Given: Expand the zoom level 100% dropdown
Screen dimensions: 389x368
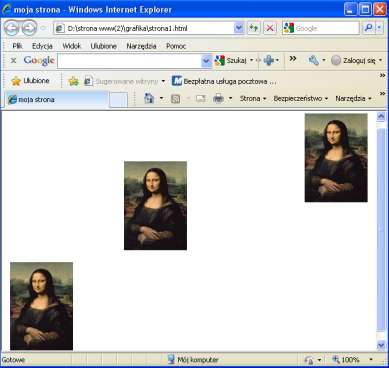Looking at the screenshot, I should click(x=371, y=360).
